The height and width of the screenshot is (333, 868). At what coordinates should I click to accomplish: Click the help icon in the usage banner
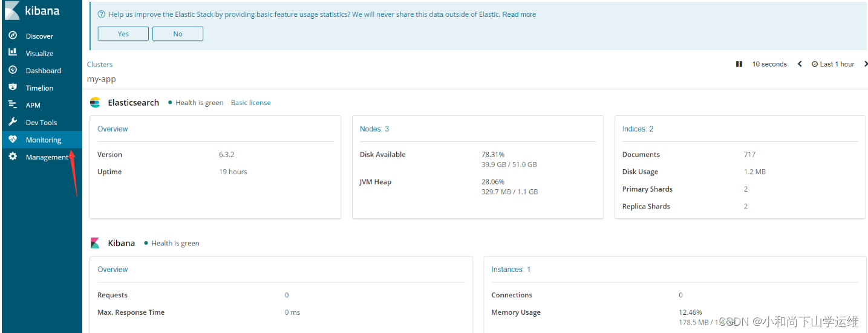point(101,15)
